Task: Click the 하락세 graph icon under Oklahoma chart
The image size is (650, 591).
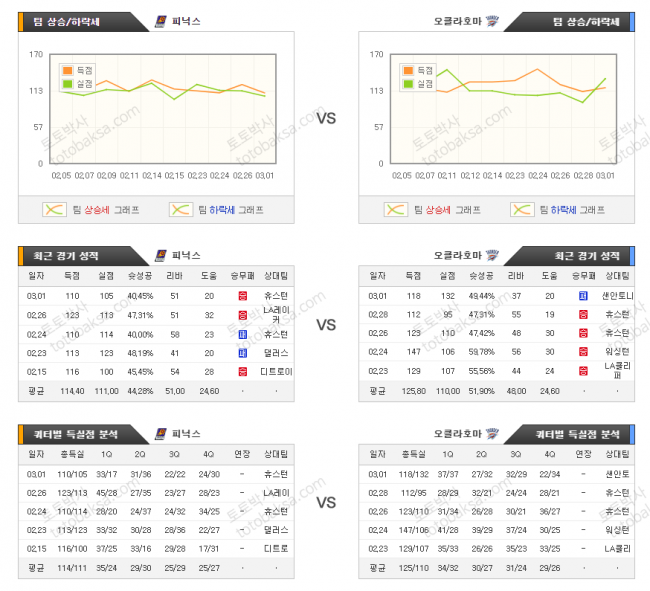Action: tap(522, 210)
